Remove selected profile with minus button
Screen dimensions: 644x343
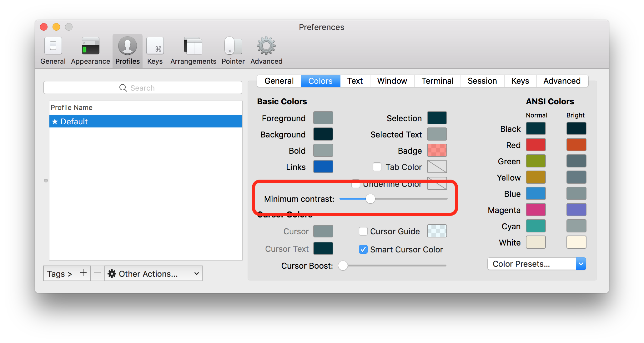click(97, 273)
